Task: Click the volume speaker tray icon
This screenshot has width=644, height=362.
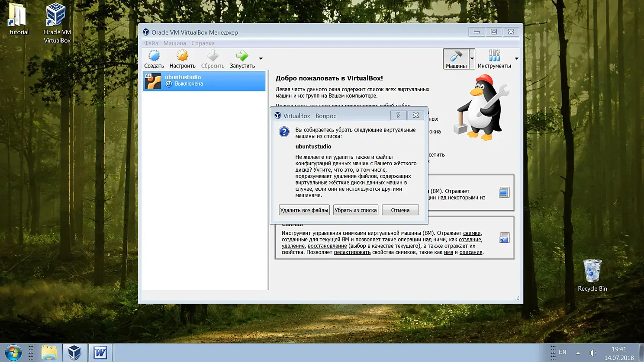Action: tap(592, 353)
